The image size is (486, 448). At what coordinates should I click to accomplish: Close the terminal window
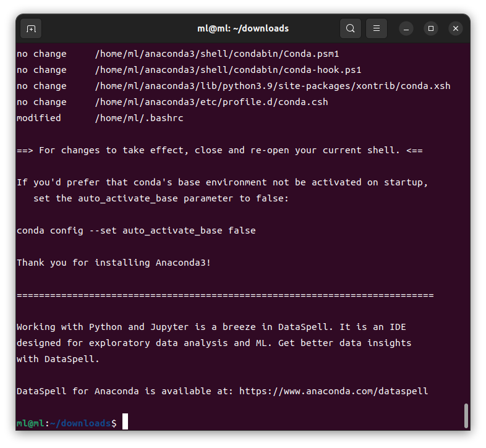click(x=456, y=29)
